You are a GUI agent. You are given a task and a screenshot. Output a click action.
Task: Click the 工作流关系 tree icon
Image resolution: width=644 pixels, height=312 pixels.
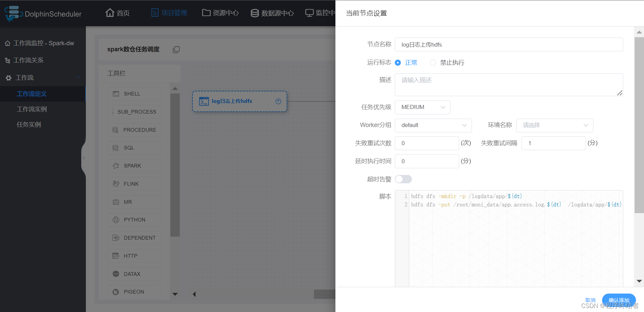pos(7,60)
